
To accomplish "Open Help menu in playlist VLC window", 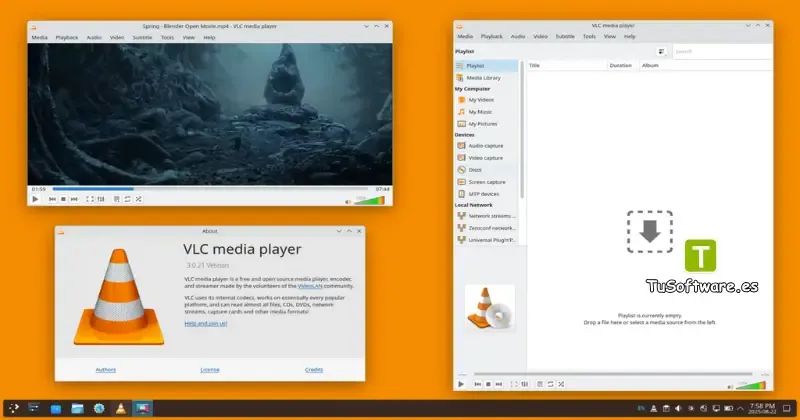I will tap(630, 36).
